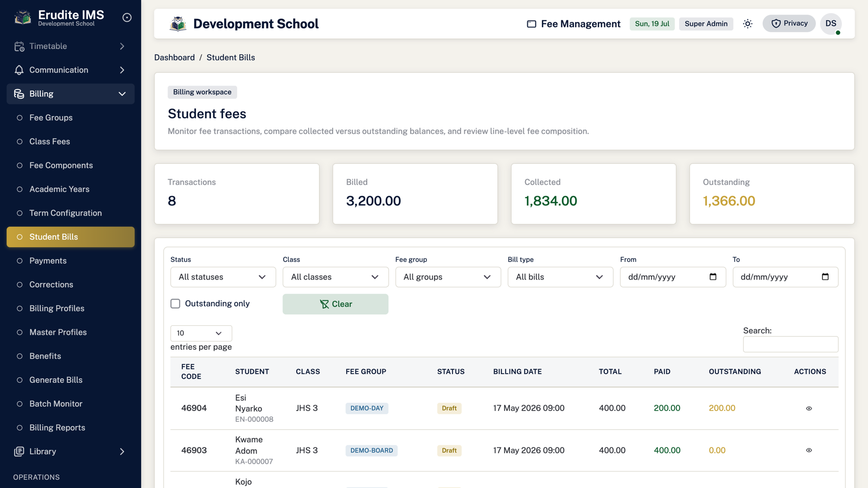Click the Billing coins icon
The height and width of the screenshot is (488, 868).
pos(19,94)
